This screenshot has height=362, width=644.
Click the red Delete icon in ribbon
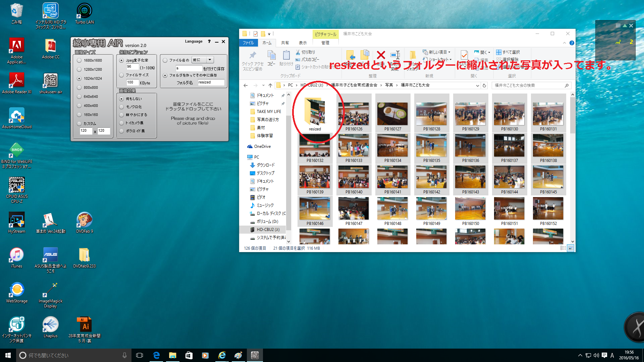(x=381, y=55)
